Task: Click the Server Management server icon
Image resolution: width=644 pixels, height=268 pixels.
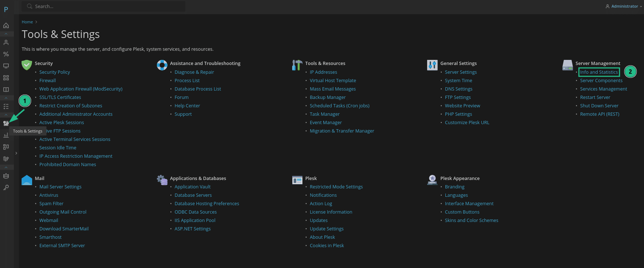Action: [568, 65]
